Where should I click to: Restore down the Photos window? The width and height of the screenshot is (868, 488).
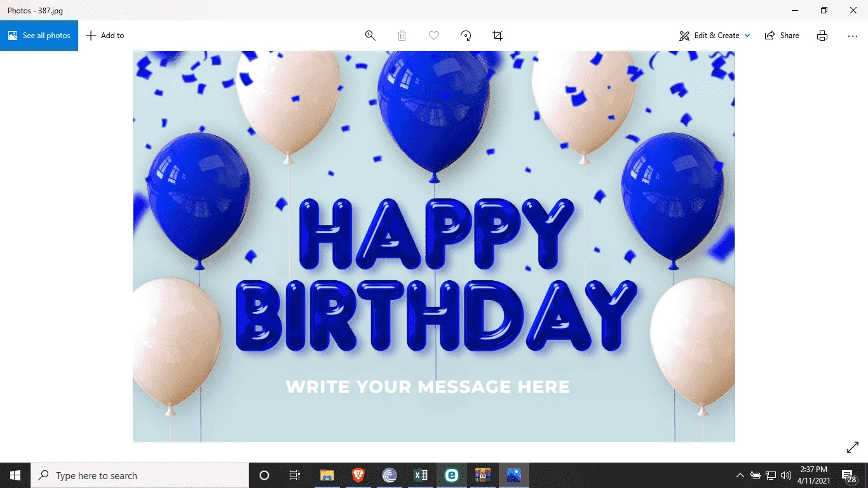824,10
